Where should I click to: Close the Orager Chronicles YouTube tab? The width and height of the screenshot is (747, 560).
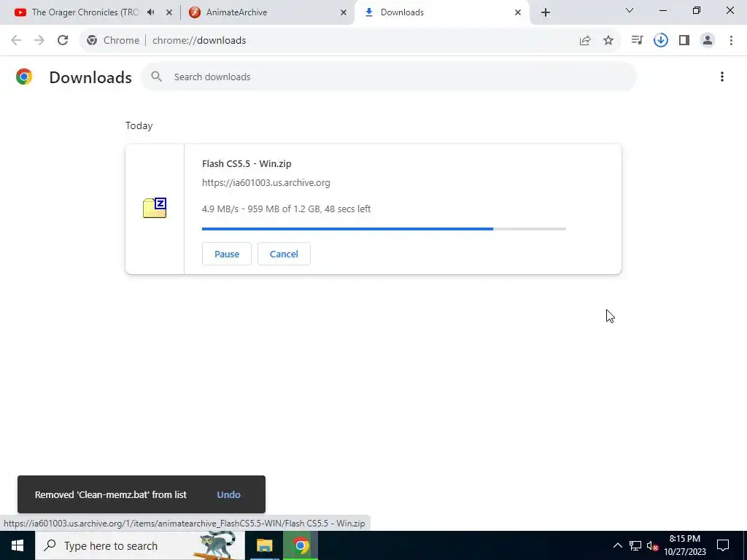[x=169, y=12]
